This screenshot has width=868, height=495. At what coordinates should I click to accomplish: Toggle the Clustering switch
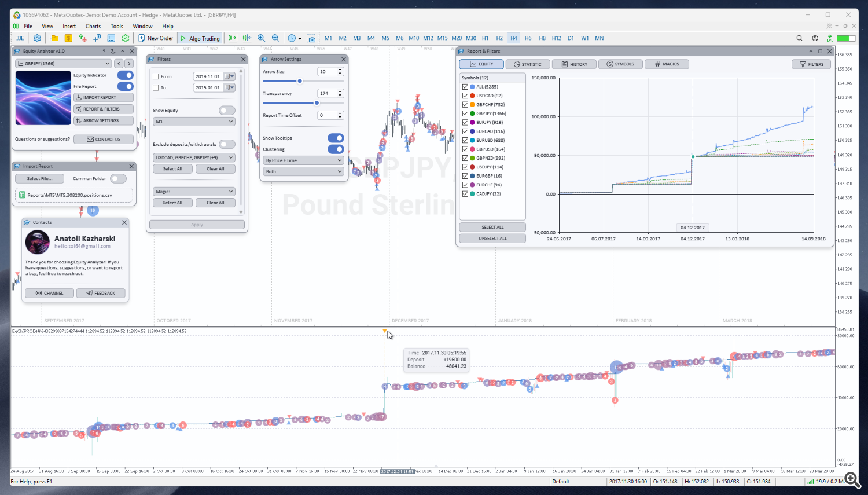pos(336,149)
